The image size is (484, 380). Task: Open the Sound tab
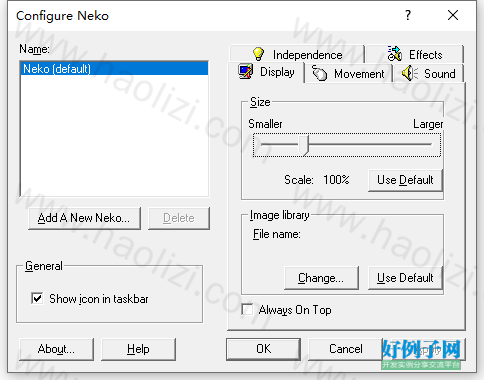[x=428, y=73]
